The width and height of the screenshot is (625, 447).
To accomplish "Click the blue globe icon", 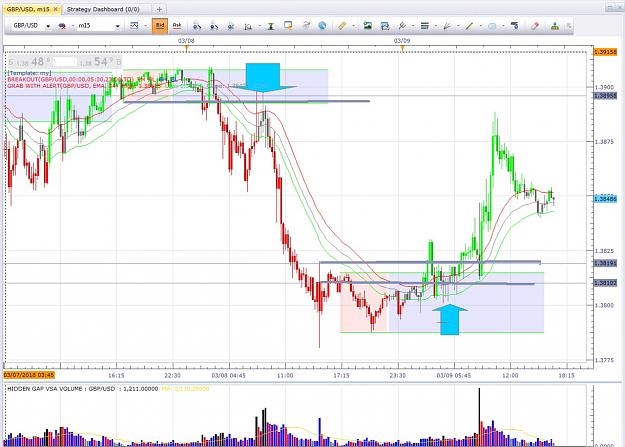I will coord(322,26).
